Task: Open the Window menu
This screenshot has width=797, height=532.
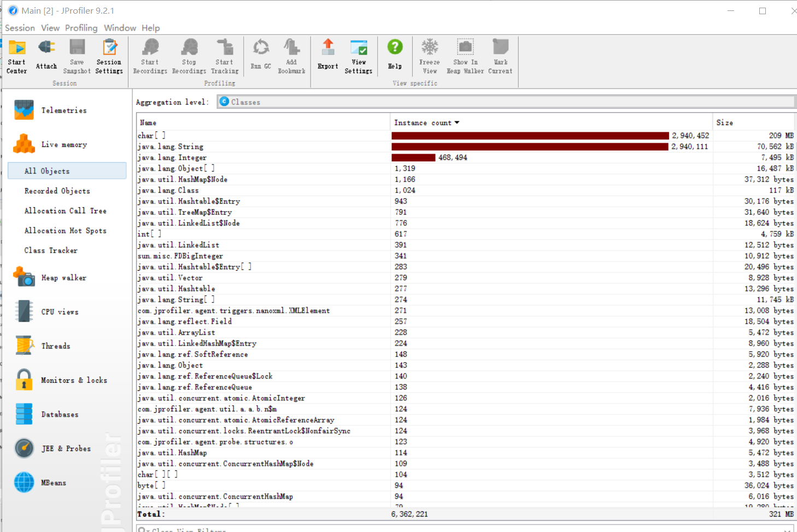Action: pyautogui.click(x=120, y=28)
